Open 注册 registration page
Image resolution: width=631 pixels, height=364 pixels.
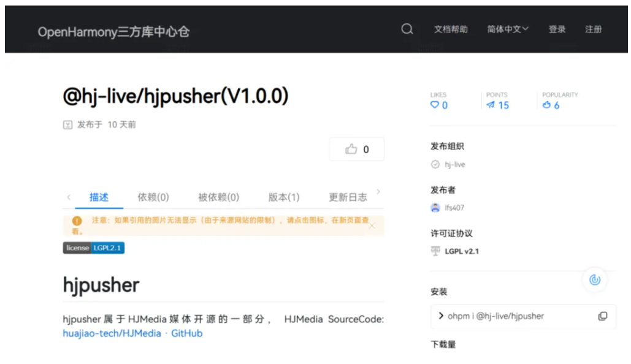click(593, 29)
